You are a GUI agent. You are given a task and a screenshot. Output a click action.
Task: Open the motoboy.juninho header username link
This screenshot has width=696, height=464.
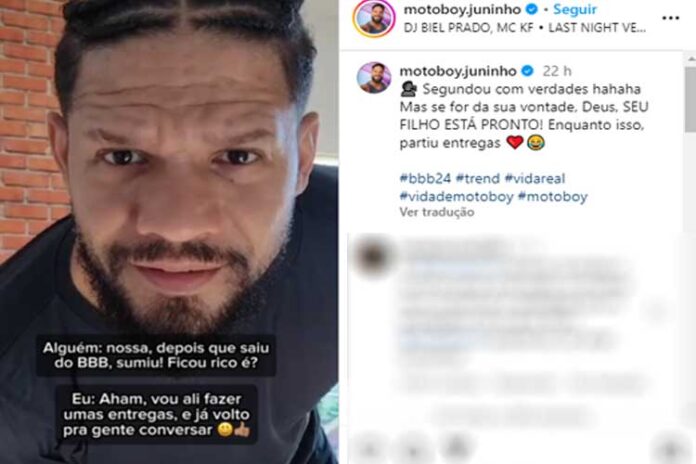[463, 9]
